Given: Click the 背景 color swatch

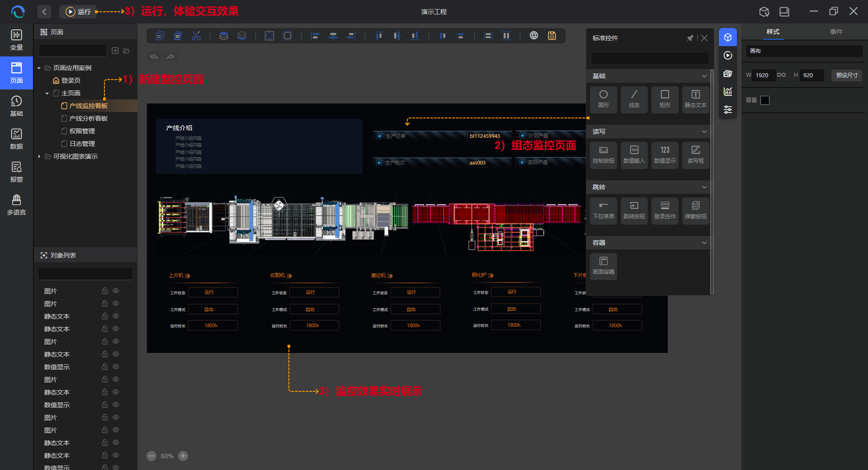Looking at the screenshot, I should pyautogui.click(x=765, y=100).
